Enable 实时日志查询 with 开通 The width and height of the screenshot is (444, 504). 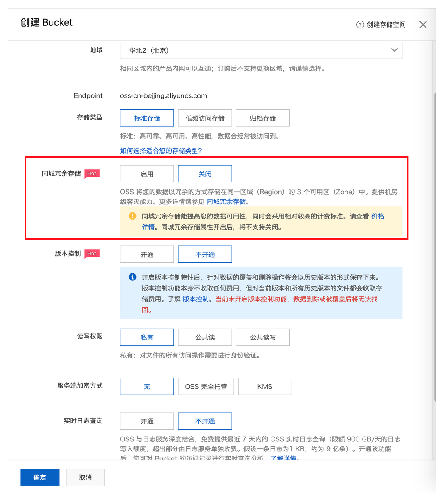(147, 421)
